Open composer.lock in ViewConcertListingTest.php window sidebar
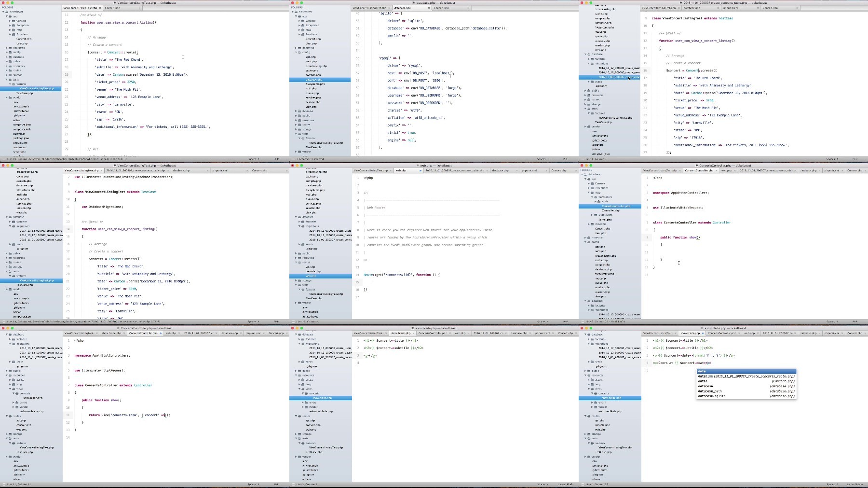 (x=22, y=129)
